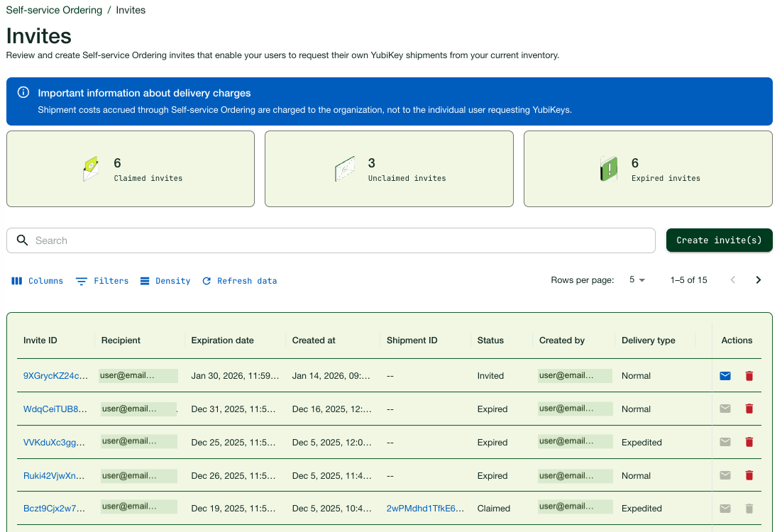This screenshot has height=532, width=782.
Task: Open shipment 2wPMdhd1TfkE6 link
Action: [425, 509]
